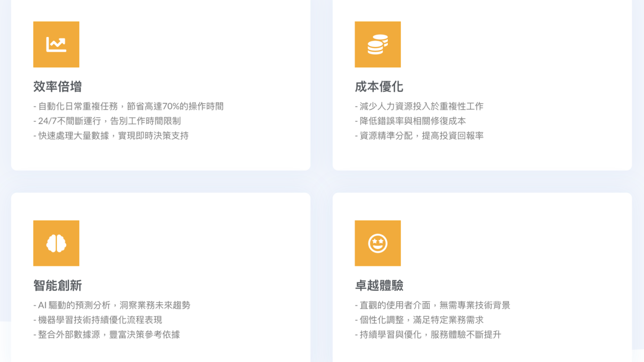
Task: Click the line starting with 直觀的使用者介面
Action: click(432, 305)
